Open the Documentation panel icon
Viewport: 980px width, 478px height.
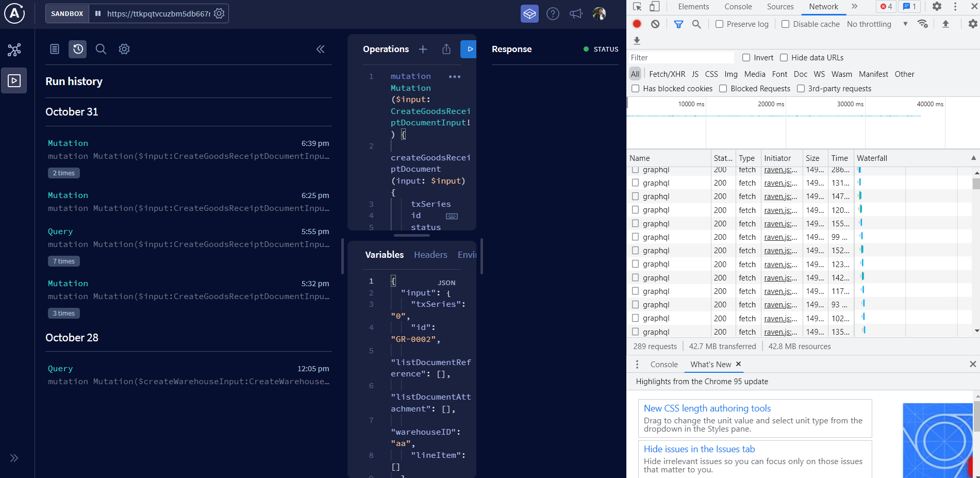[x=54, y=48]
